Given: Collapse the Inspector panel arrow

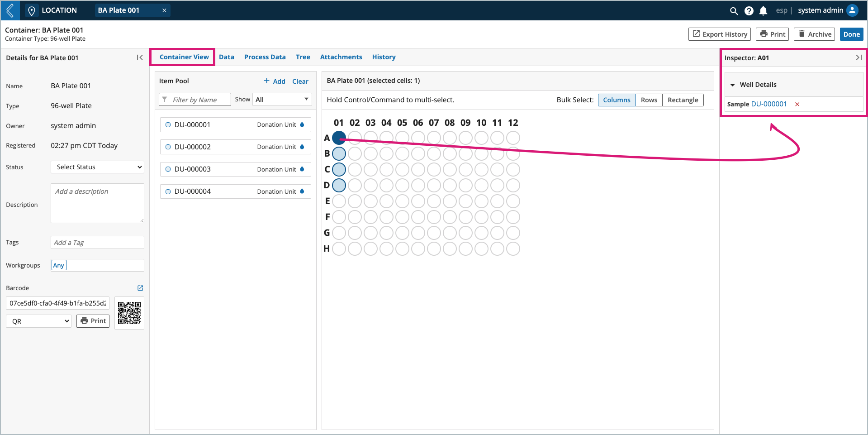Looking at the screenshot, I should point(859,57).
